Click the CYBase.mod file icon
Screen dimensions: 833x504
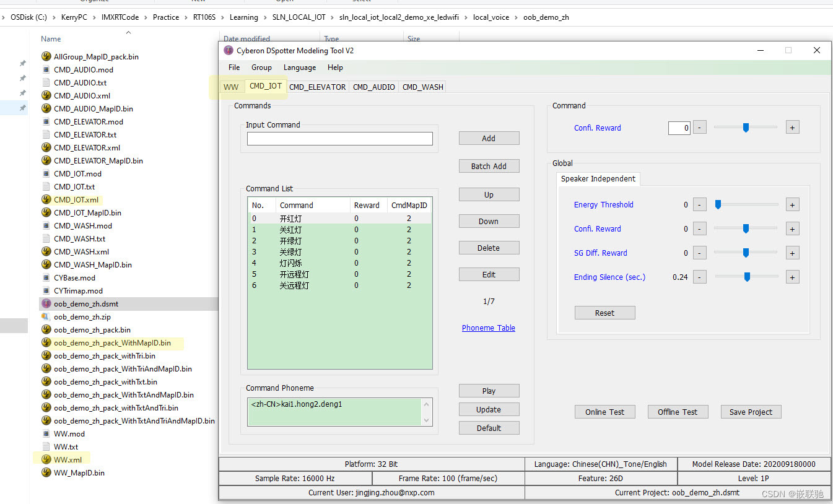(46, 277)
